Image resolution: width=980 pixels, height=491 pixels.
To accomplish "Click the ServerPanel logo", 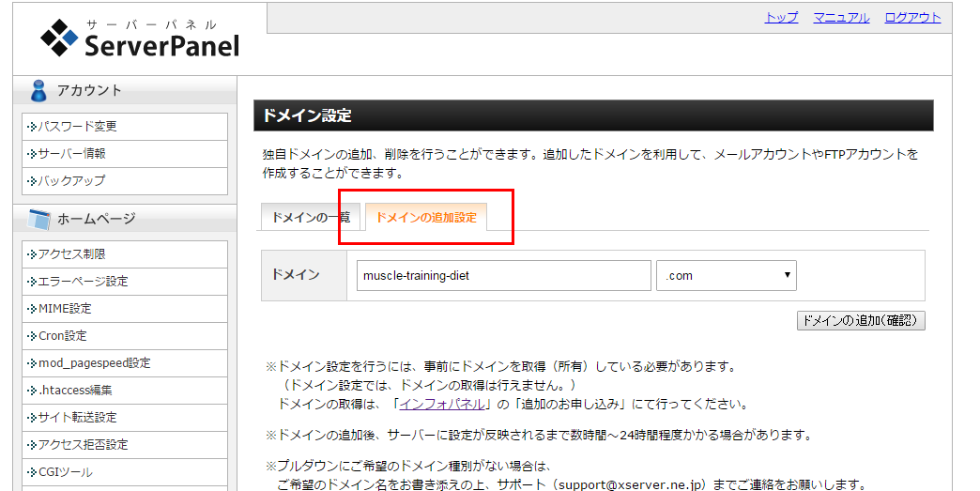I will tap(140, 38).
